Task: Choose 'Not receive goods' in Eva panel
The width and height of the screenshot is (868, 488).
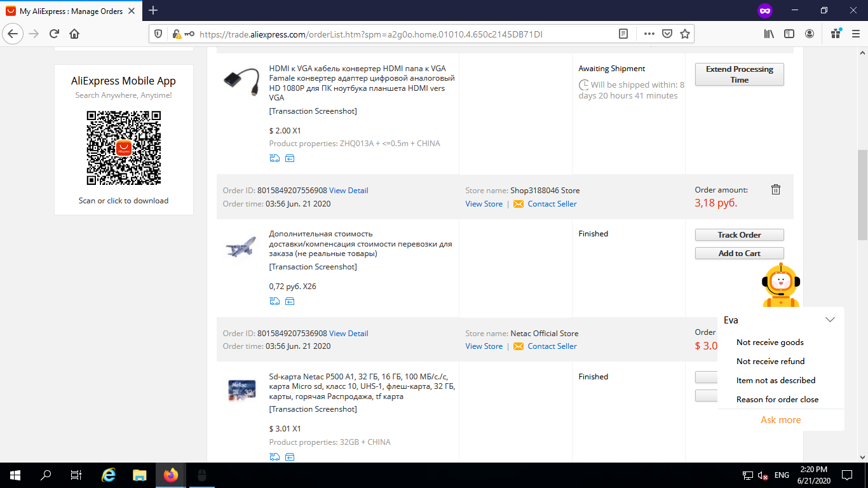Action: pyautogui.click(x=770, y=342)
